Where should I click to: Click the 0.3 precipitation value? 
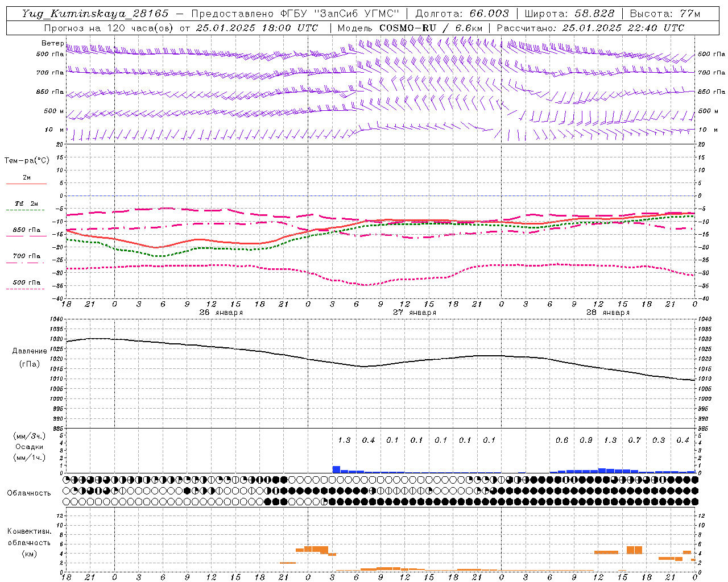[659, 440]
